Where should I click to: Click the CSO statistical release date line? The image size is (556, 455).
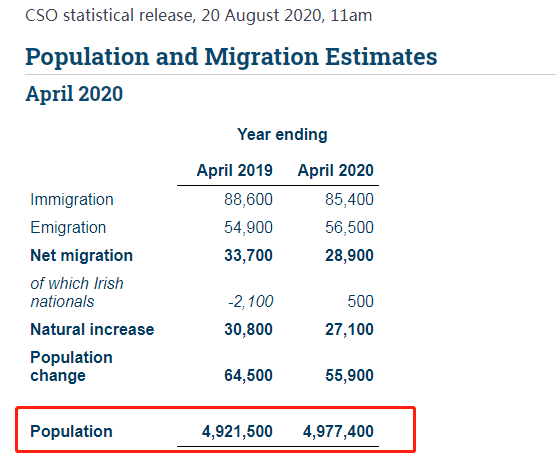[199, 16]
